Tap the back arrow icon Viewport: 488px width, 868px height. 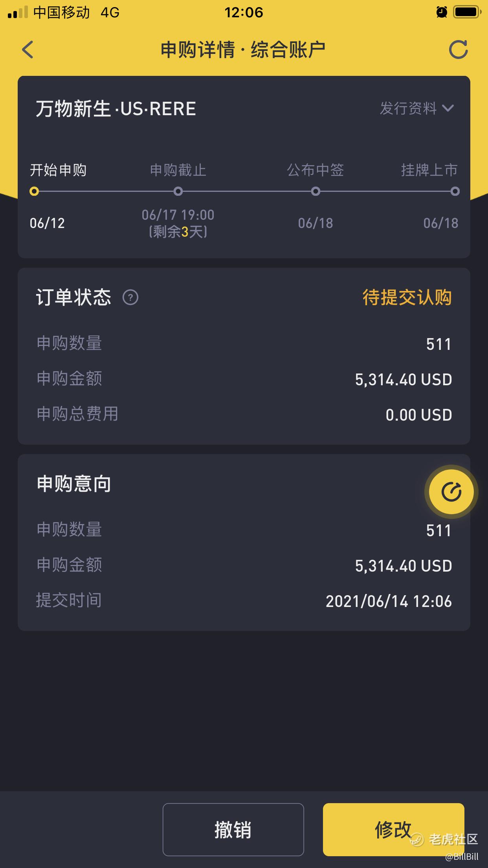(x=28, y=50)
